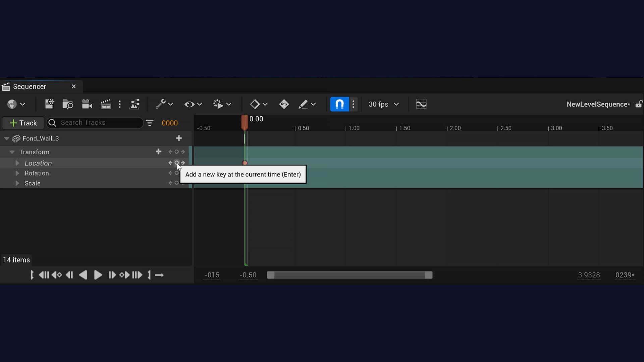Select the 30 fps frame rate dropdown
This screenshot has height=362, width=644.
click(383, 104)
